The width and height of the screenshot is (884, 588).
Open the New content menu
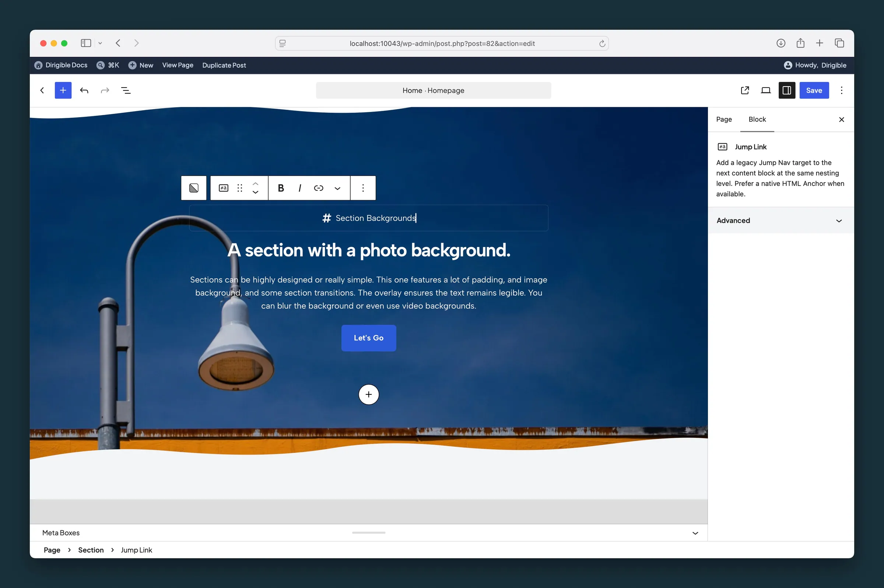[141, 65]
